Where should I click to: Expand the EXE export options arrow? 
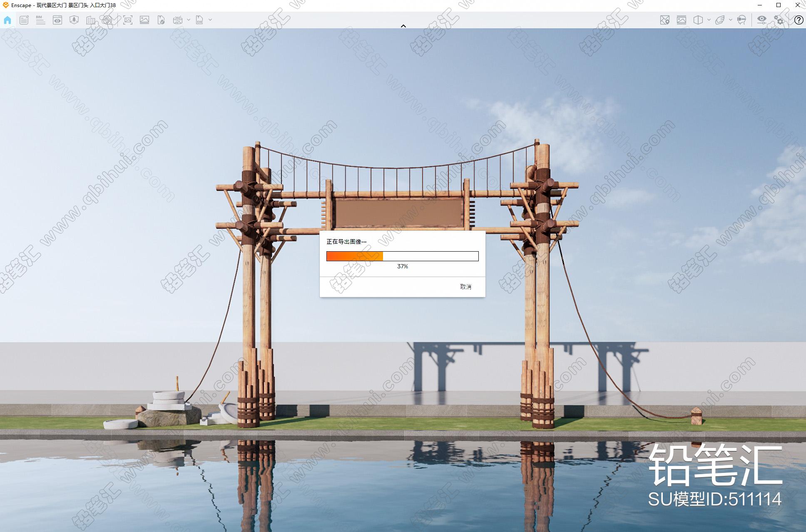point(210,20)
